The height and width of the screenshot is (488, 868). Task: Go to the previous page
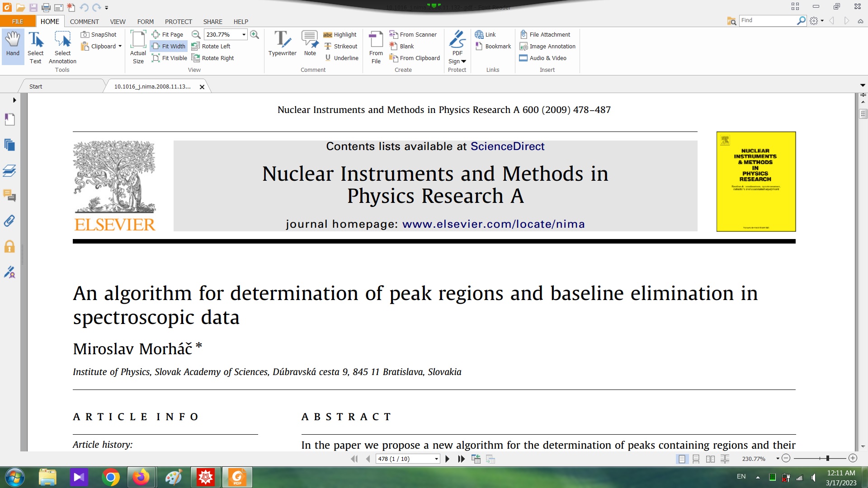click(368, 459)
